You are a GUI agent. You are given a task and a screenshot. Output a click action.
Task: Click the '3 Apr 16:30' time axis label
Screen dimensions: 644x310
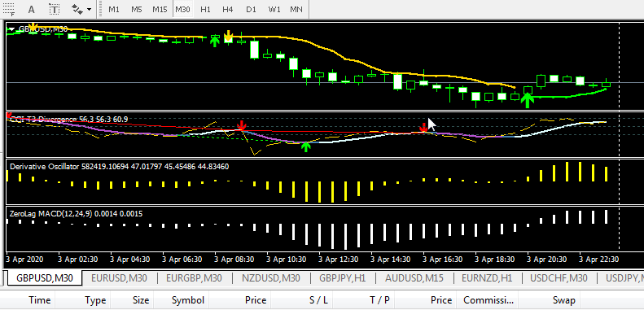pos(442,260)
